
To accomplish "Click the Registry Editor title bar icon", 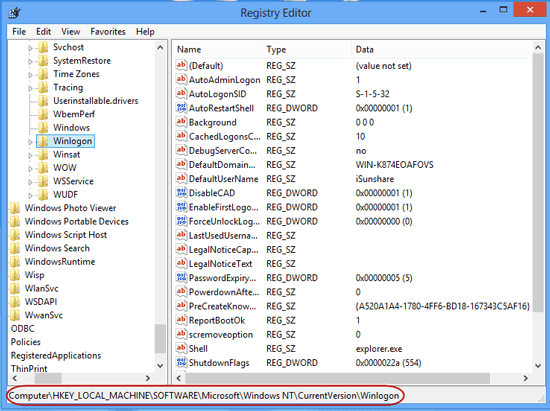I will [15, 13].
